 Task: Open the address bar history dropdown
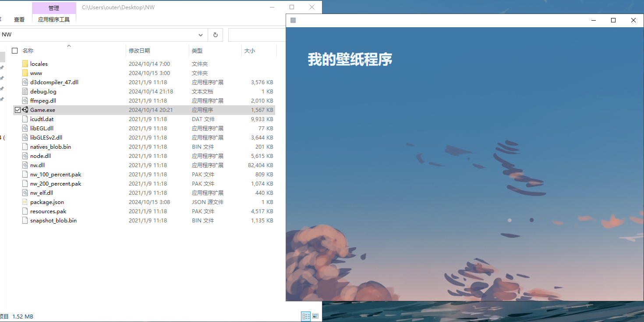(201, 35)
